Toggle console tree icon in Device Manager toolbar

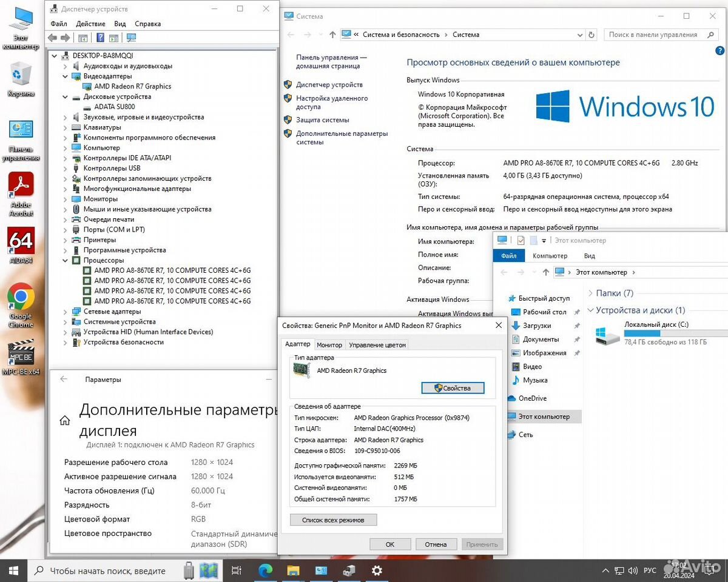[x=83, y=38]
